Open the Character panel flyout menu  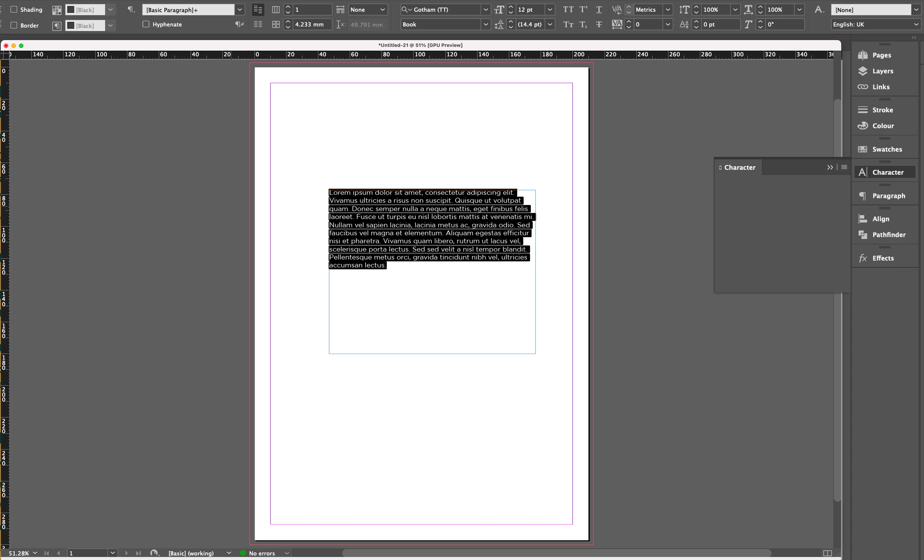click(844, 167)
